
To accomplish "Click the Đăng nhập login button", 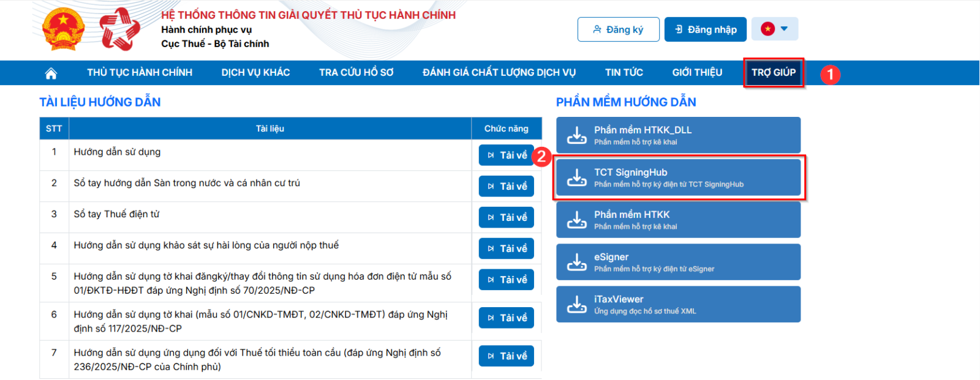I will coord(705,29).
